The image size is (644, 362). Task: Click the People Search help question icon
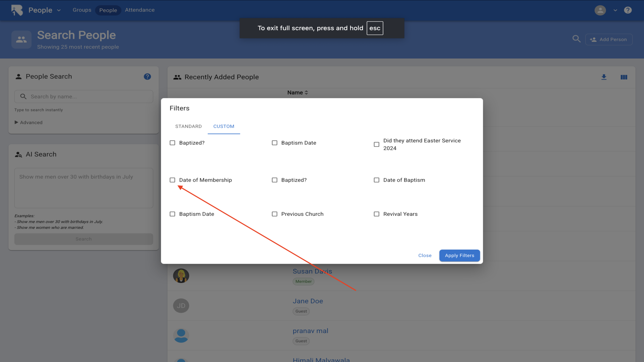(147, 77)
